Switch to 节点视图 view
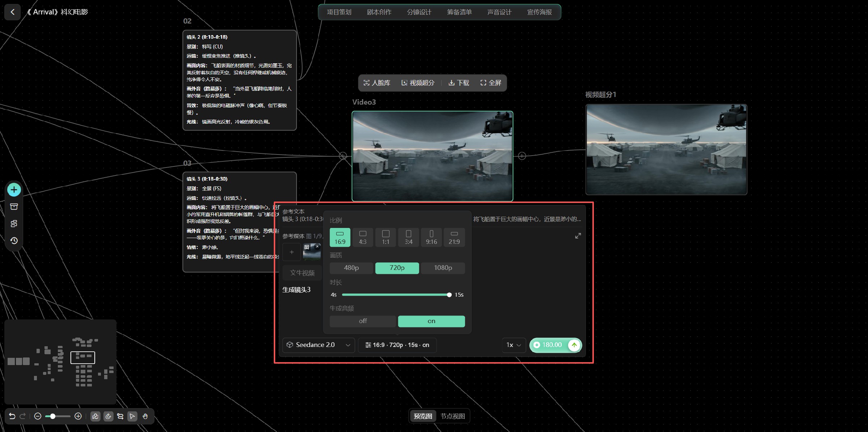The width and height of the screenshot is (868, 432). pos(452,416)
